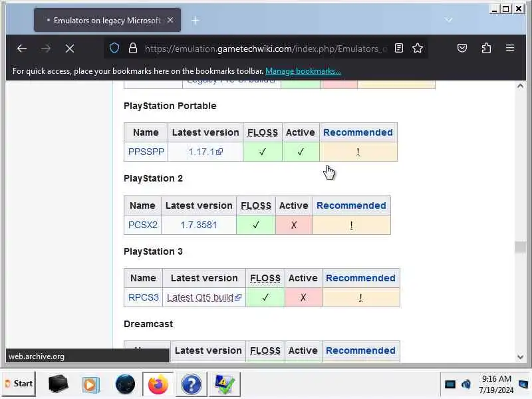Show site security padlock information

coord(132,48)
